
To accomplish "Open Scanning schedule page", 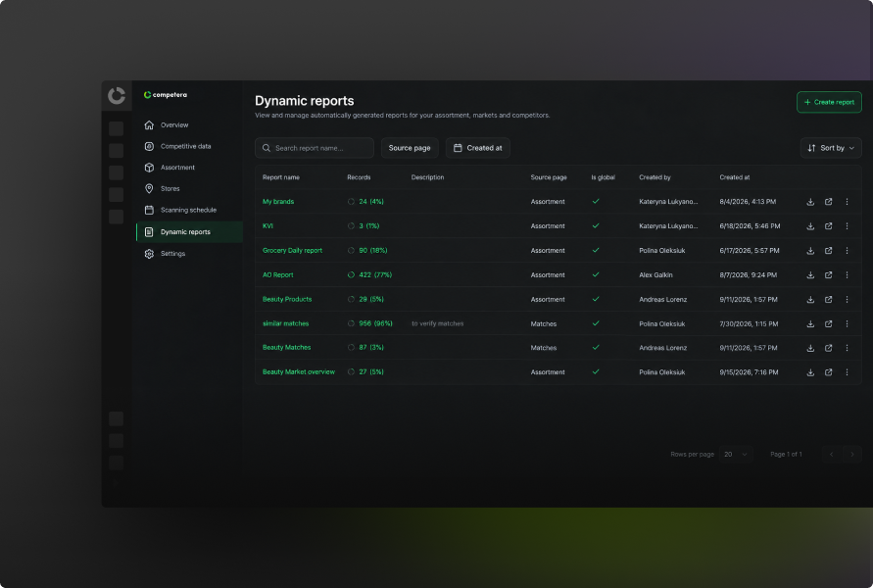I will (x=189, y=210).
